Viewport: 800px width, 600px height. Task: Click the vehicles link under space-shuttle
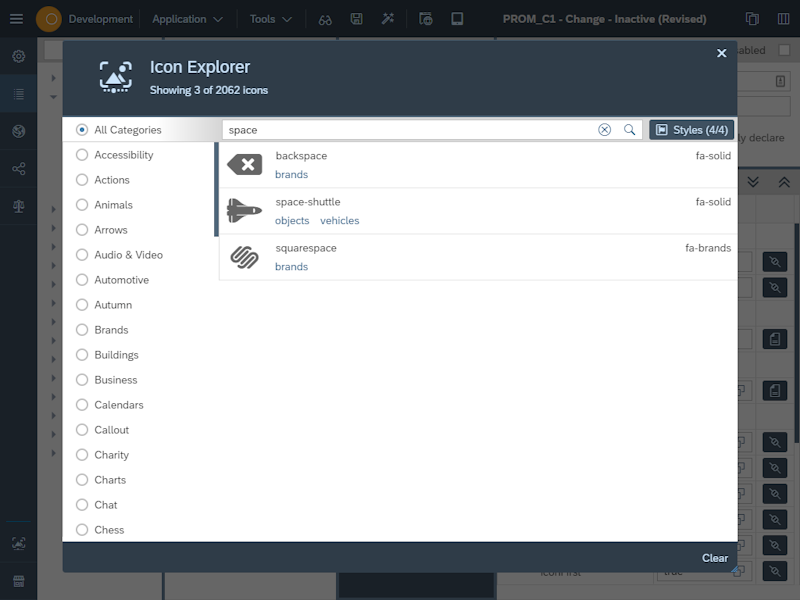pos(340,220)
